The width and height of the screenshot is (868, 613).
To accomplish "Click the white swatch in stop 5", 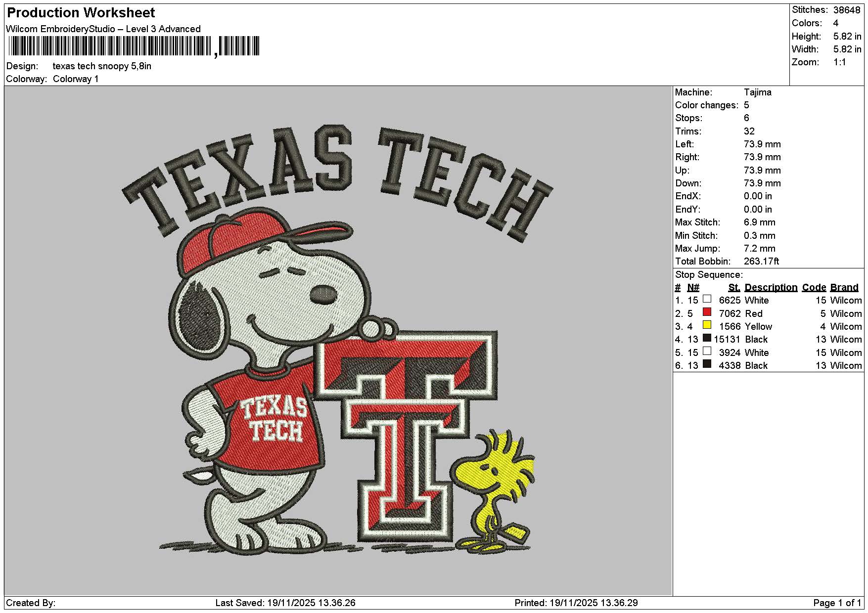I will (707, 351).
